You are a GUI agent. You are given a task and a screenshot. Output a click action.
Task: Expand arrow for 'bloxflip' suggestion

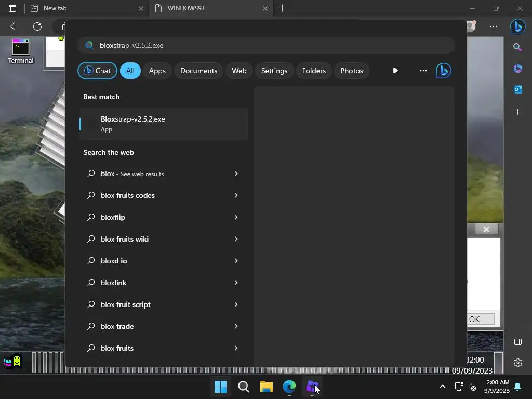tap(236, 217)
